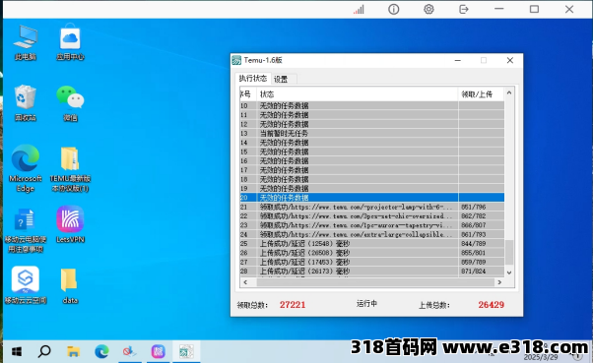Click the 领取/上传 column header
Image resolution: width=593 pixels, height=364 pixels.
pyautogui.click(x=481, y=94)
